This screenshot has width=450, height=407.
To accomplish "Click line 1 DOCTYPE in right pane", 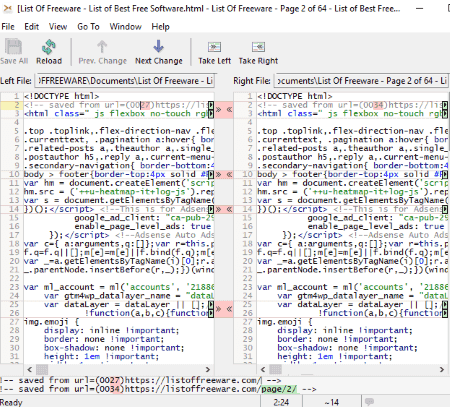I will 295,96.
